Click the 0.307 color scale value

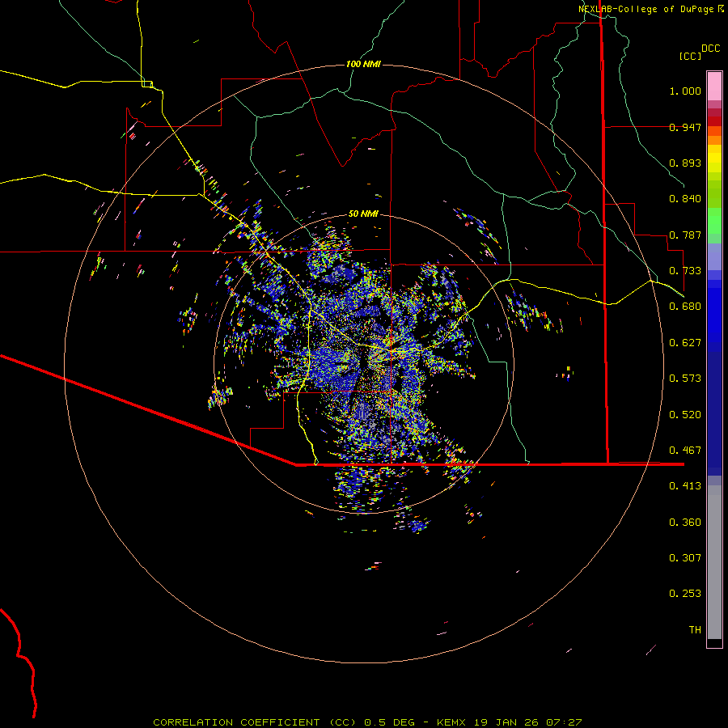coord(685,558)
